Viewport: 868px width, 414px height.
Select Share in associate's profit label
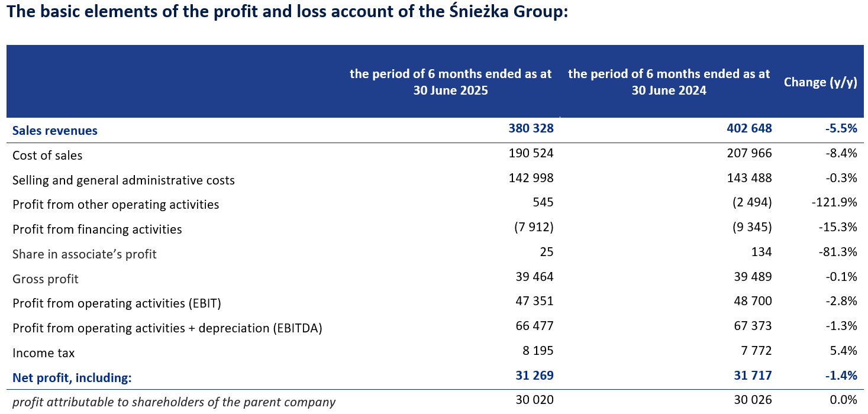pyautogui.click(x=85, y=254)
